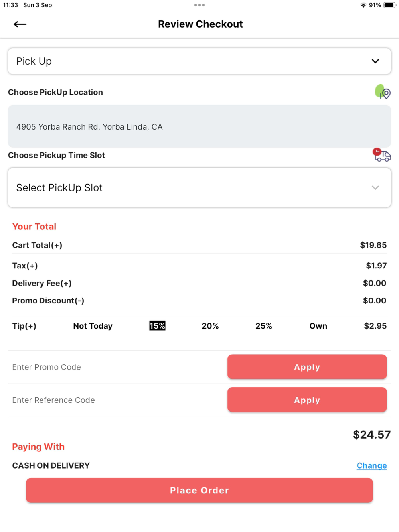
Task: Choose the 20% tip option
Action: point(210,326)
